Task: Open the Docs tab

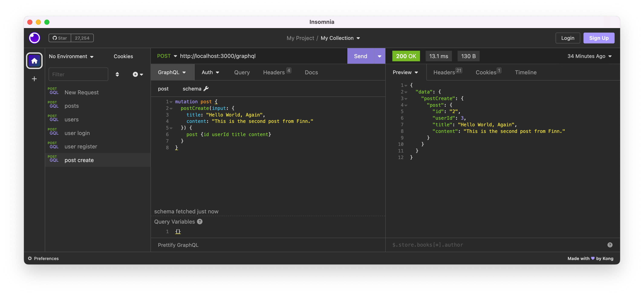Action: coord(311,72)
